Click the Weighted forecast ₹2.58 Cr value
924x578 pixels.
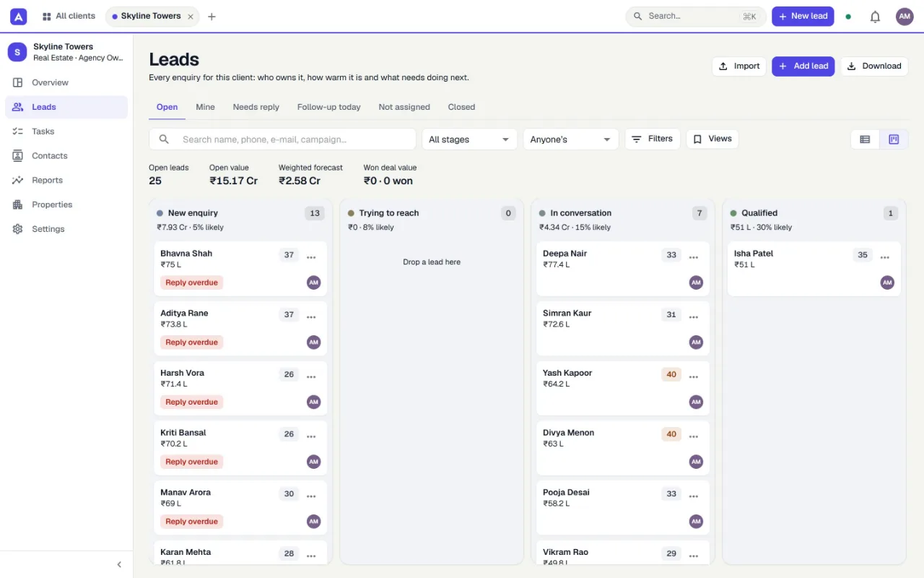pyautogui.click(x=300, y=181)
